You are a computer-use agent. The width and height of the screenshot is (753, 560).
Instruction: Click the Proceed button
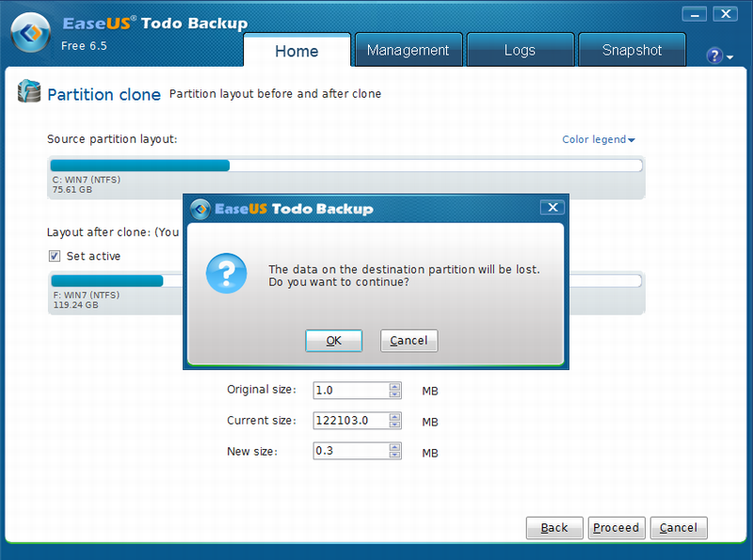tap(617, 528)
